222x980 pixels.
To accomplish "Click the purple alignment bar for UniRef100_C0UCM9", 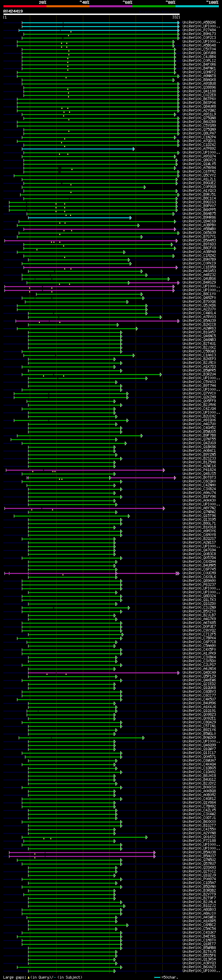I will point(92,573).
